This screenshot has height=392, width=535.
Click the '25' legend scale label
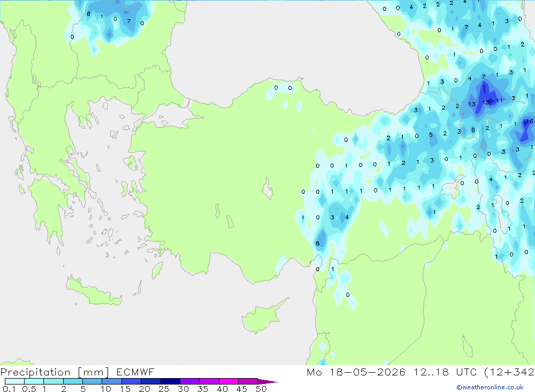pyautogui.click(x=164, y=389)
